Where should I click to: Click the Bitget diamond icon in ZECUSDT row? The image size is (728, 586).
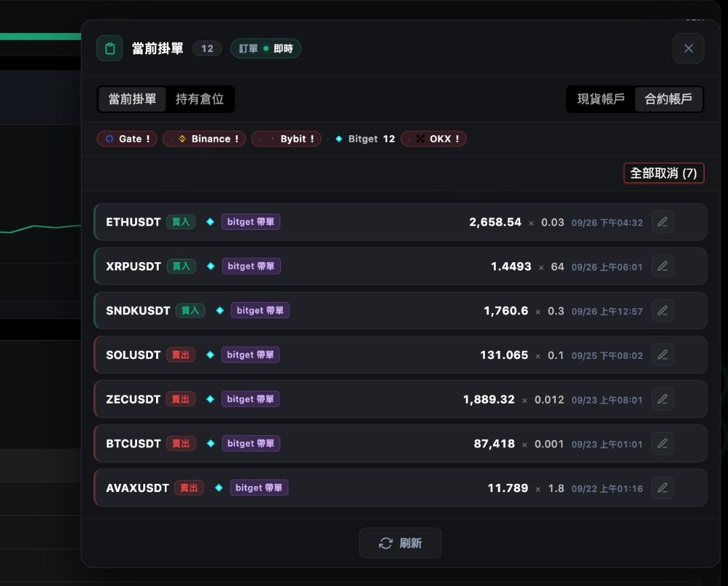210,399
